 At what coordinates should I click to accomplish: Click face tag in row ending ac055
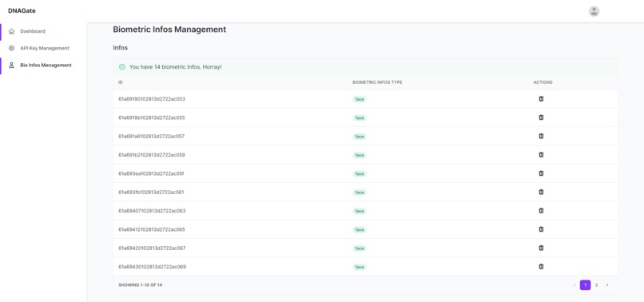360,118
